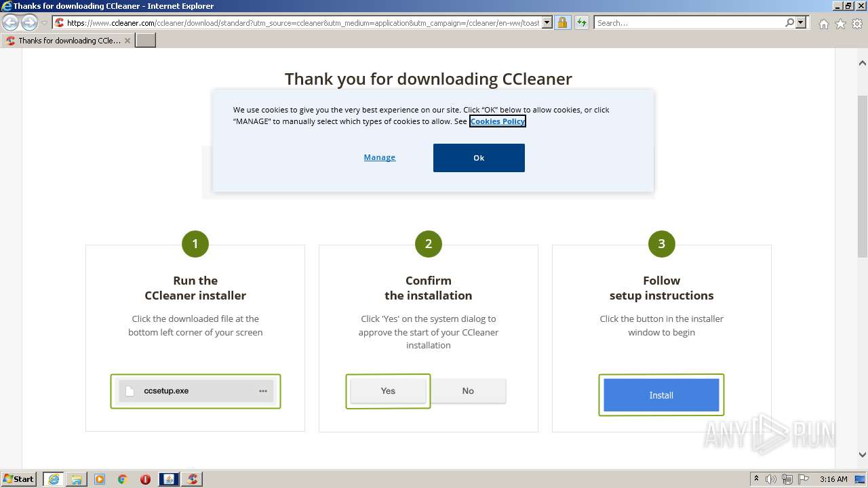Show hidden tray icons arrow
The height and width of the screenshot is (488, 868).
click(x=757, y=479)
